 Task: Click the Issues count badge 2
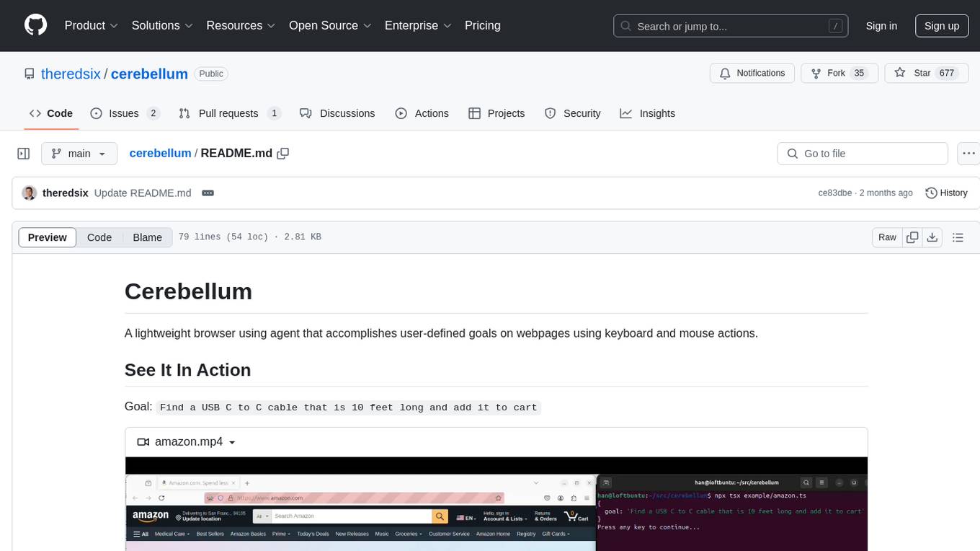pyautogui.click(x=153, y=113)
